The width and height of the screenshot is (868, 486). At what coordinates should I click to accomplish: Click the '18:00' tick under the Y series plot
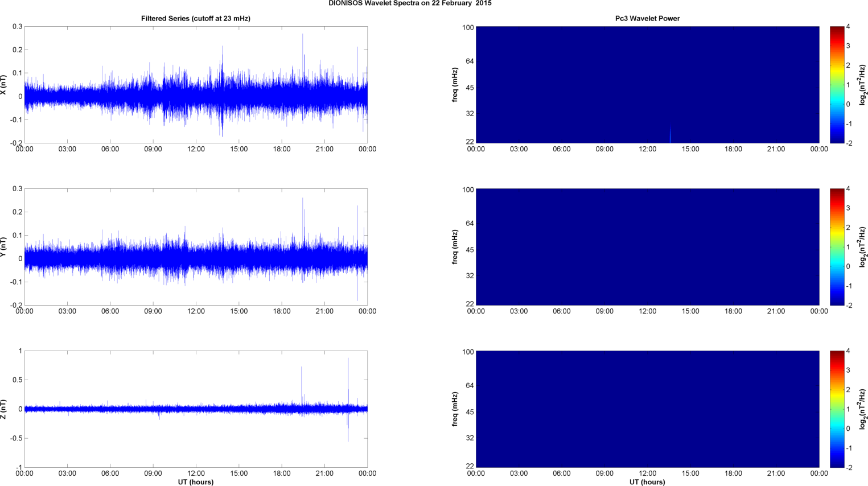point(282,311)
